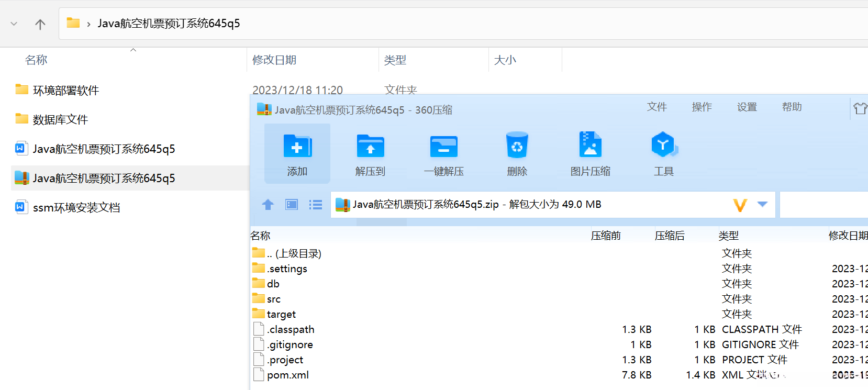
Task: Click the folder icon in Explorer address bar
Action: 73,23
